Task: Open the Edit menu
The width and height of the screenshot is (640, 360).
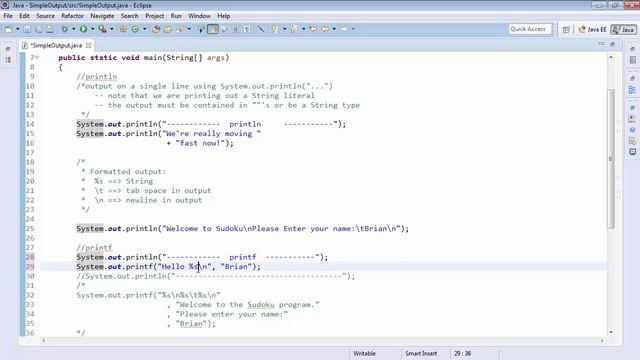Action: point(24,16)
